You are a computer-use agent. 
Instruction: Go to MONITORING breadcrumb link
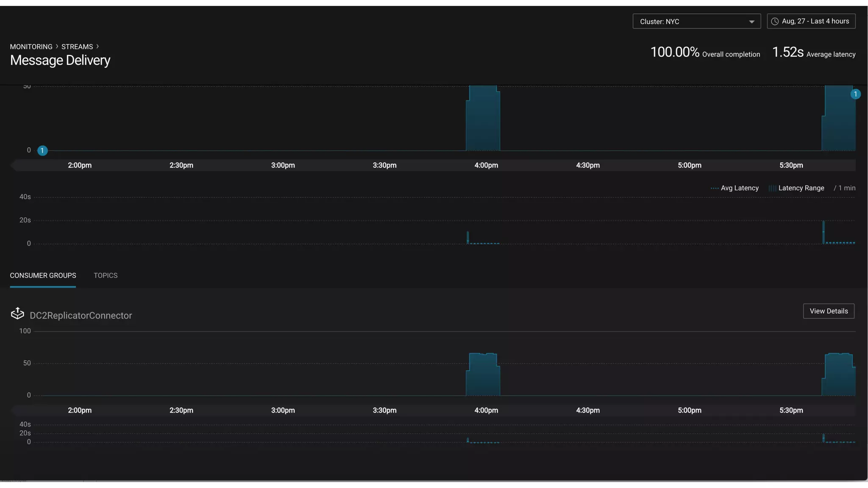pyautogui.click(x=31, y=47)
